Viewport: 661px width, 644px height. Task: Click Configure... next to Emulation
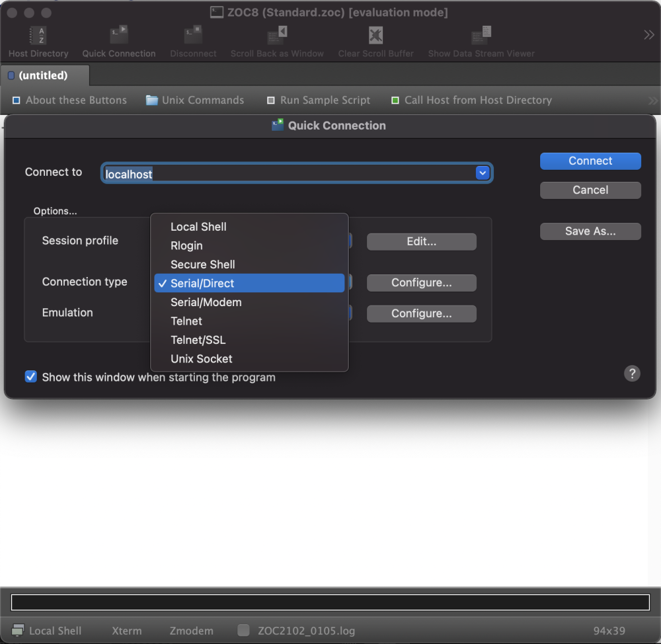(x=422, y=314)
